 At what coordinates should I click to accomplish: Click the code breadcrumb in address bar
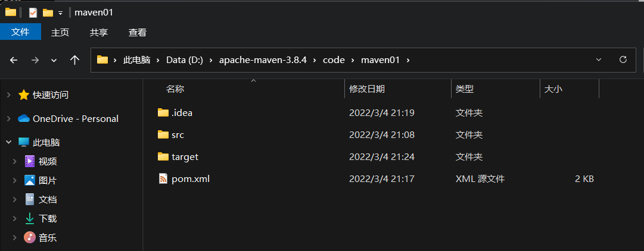[x=334, y=60]
